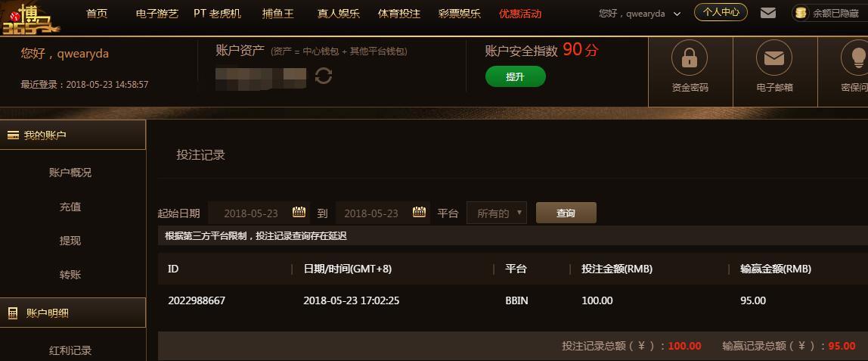Click the green 提升 button
The image size is (868, 361).
[516, 76]
